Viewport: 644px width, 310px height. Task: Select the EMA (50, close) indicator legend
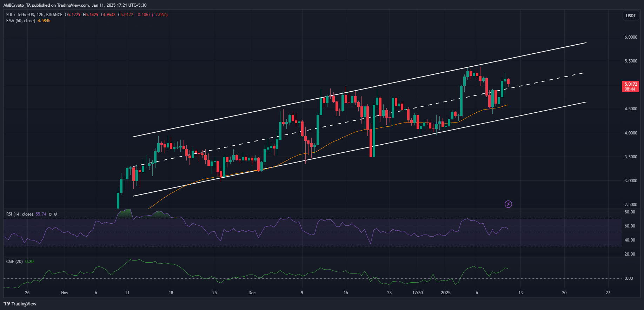click(x=20, y=21)
